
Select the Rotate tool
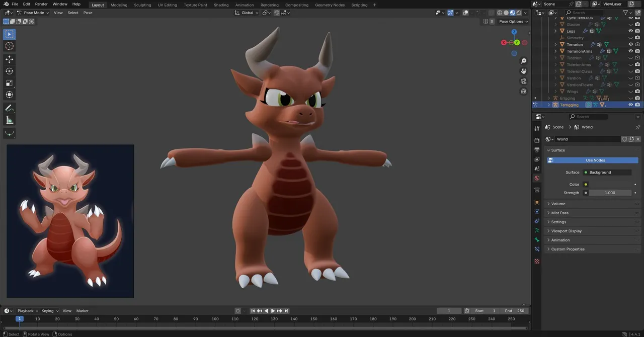click(x=10, y=71)
